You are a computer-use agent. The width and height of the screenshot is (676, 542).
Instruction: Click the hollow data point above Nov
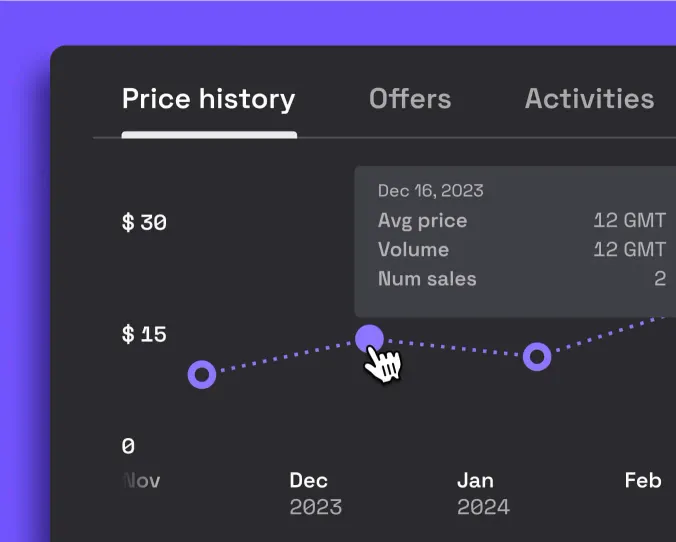tap(202, 375)
